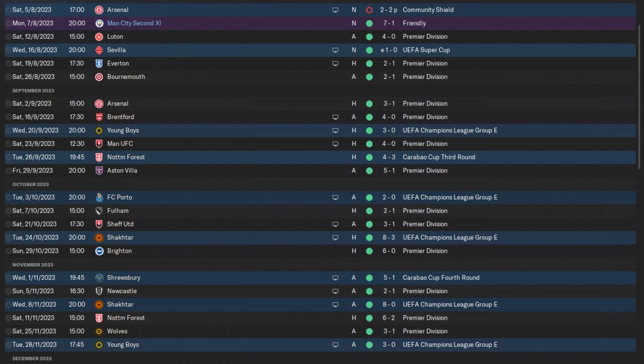Click the TV icon on the Man UFC row
The width and height of the screenshot is (644, 364).
(x=335, y=144)
